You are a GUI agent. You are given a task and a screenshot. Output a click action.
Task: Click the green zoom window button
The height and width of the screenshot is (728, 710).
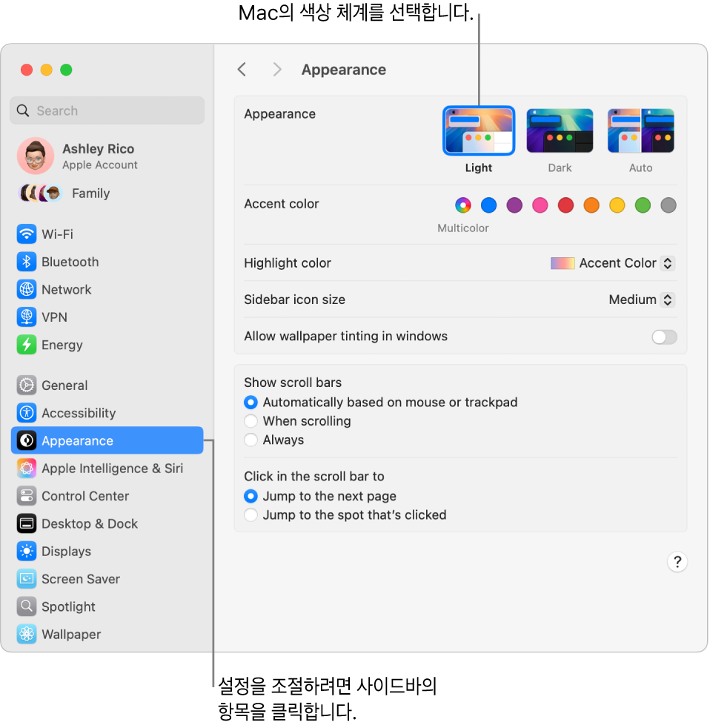pos(67,70)
